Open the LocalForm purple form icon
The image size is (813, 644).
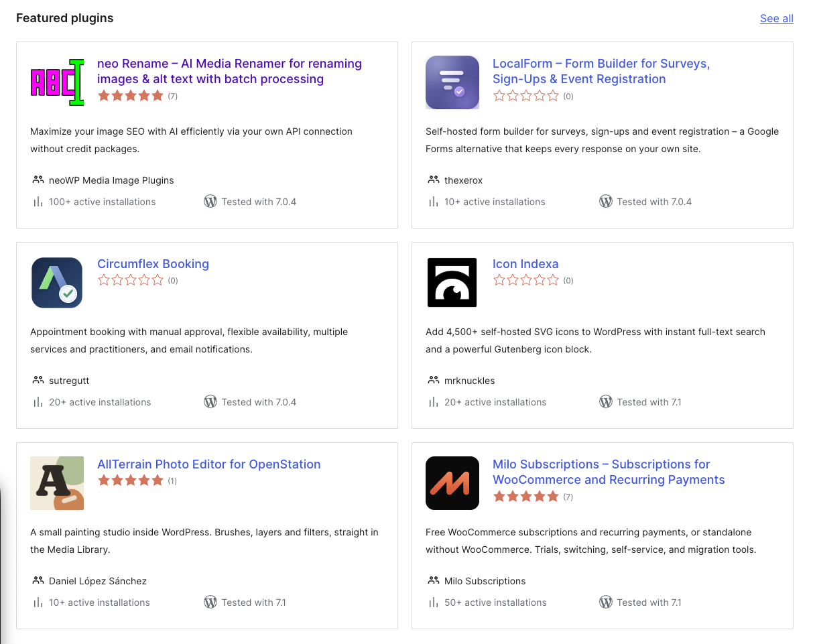pyautogui.click(x=452, y=82)
